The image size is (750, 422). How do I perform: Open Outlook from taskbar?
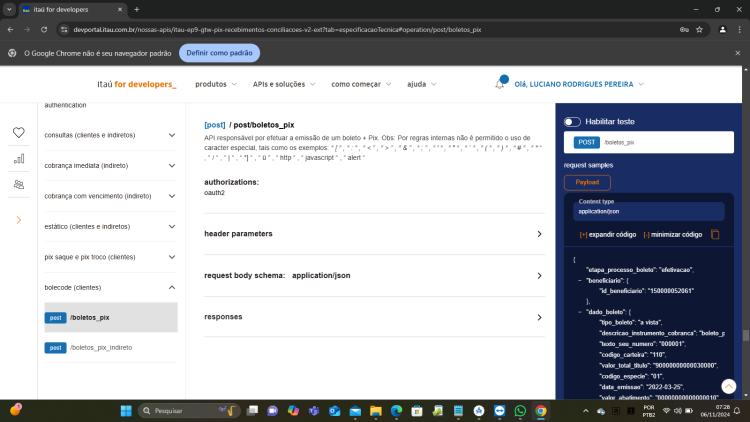334,411
